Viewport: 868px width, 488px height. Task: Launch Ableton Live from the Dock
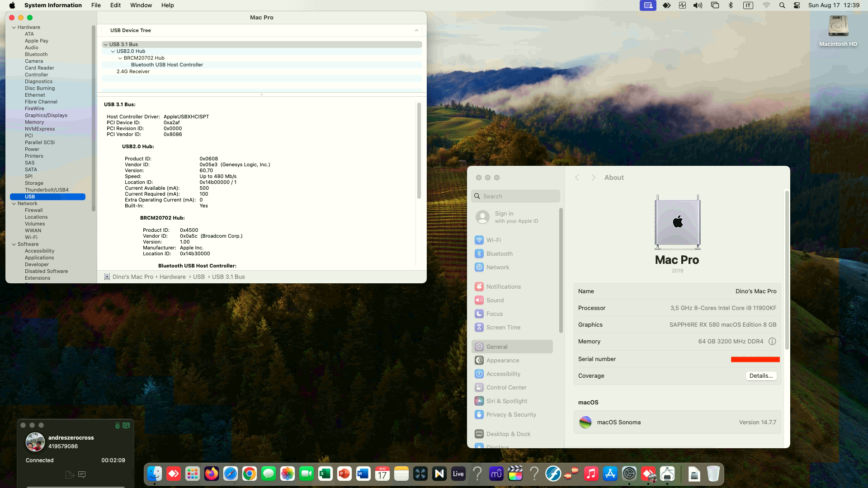(x=458, y=474)
